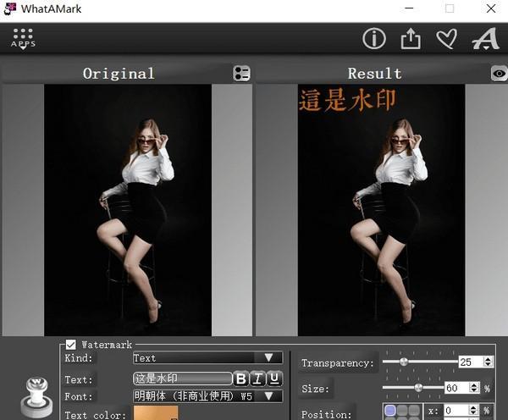Click the orange Text color swatch
The image size is (508, 420).
coord(156,413)
